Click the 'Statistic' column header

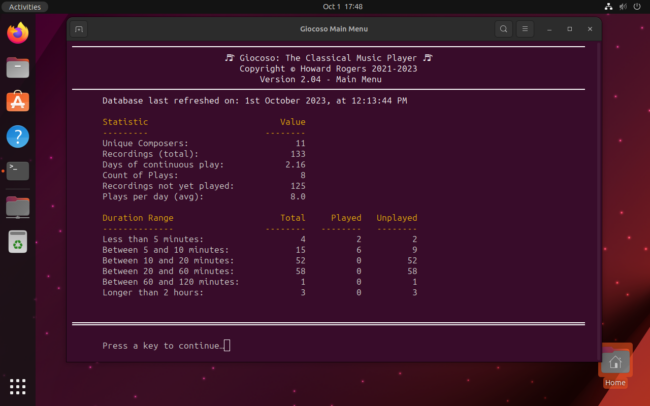125,122
